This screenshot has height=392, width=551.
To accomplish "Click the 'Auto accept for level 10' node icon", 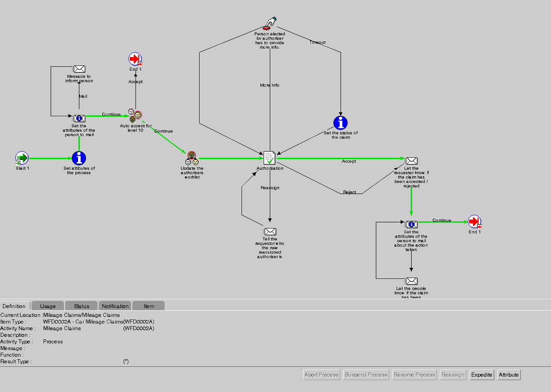I will pyautogui.click(x=135, y=115).
